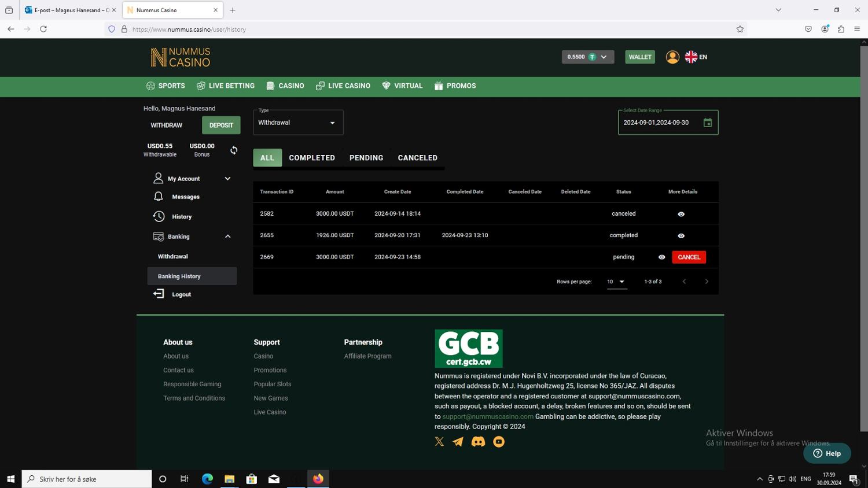Viewport: 868px width, 488px height.
Task: View details of transaction 2582
Action: (681, 214)
